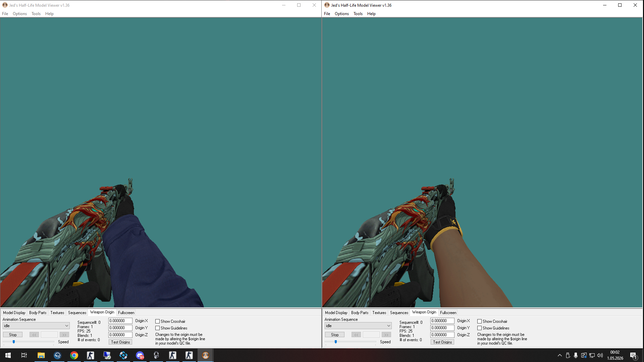Open the File menu in the left window

(x=5, y=14)
